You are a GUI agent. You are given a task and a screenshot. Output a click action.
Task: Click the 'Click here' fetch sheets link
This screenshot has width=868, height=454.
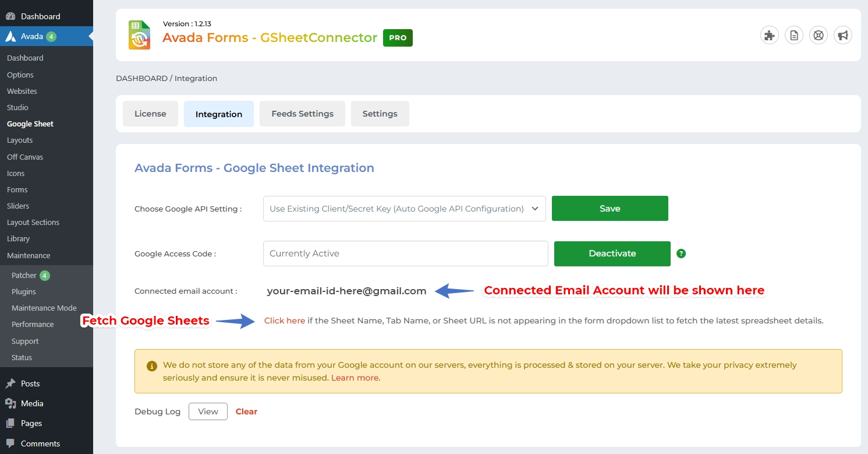tap(284, 321)
